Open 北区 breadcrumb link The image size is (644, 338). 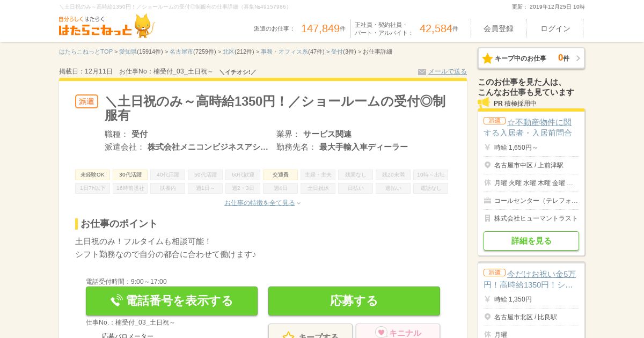click(x=229, y=52)
